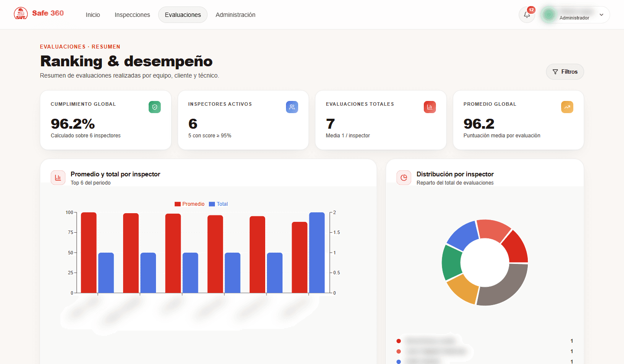Expand the Administrador user menu chevron
Viewport: 624px width, 364px height.
(601, 15)
